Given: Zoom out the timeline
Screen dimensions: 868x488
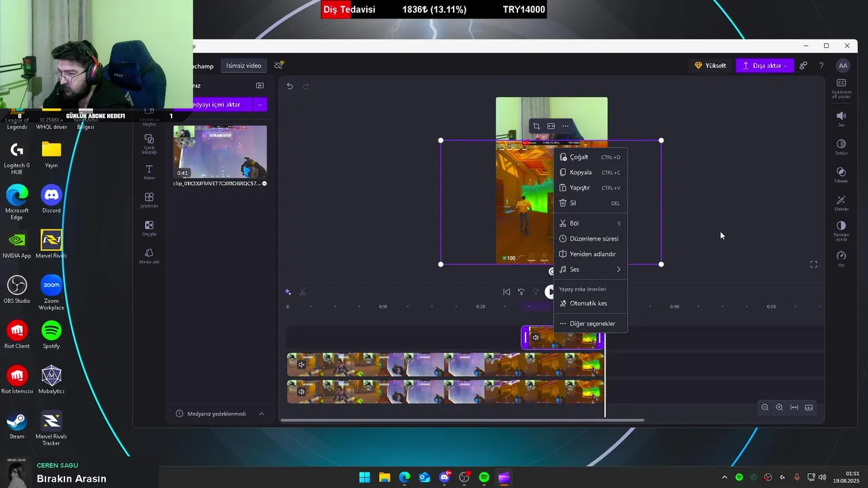Looking at the screenshot, I should click(x=765, y=407).
